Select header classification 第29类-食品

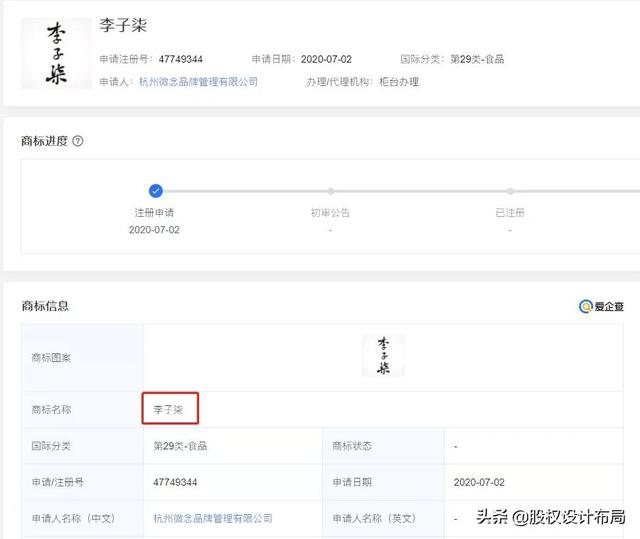pos(477,60)
